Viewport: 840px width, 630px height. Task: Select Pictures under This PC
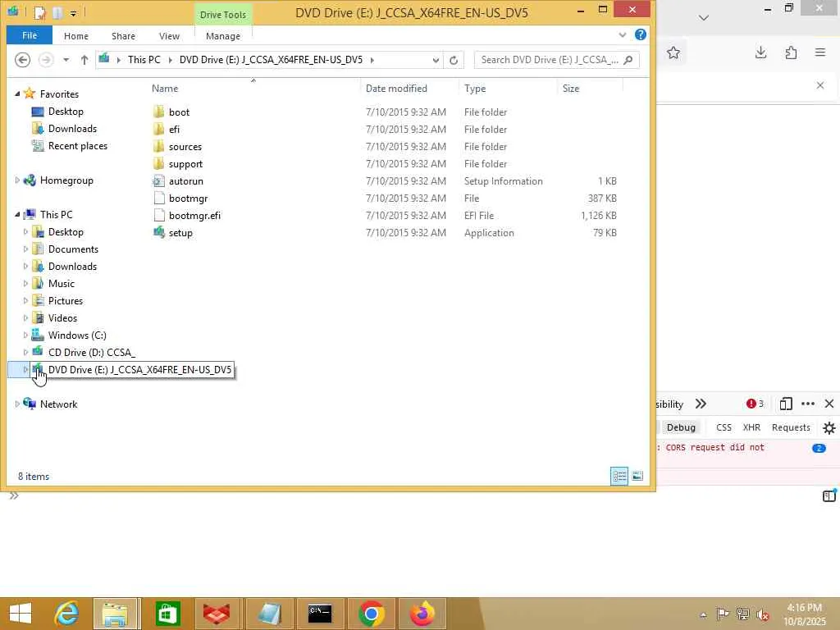pyautogui.click(x=66, y=300)
